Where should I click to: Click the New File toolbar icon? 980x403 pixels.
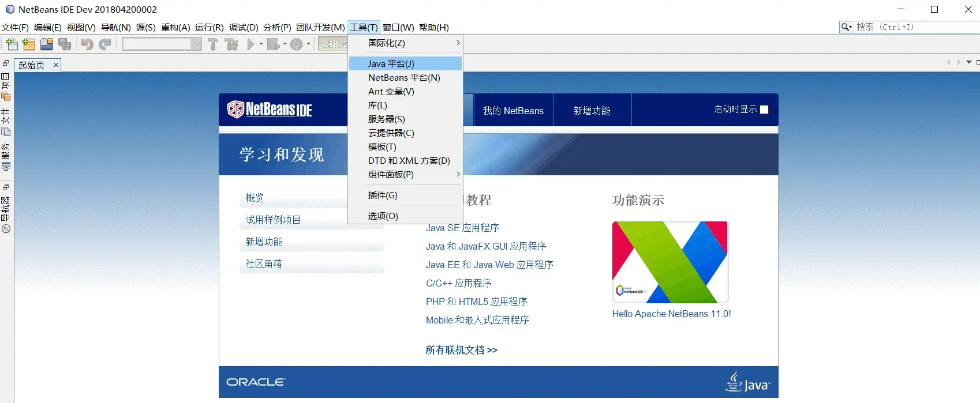[x=12, y=44]
